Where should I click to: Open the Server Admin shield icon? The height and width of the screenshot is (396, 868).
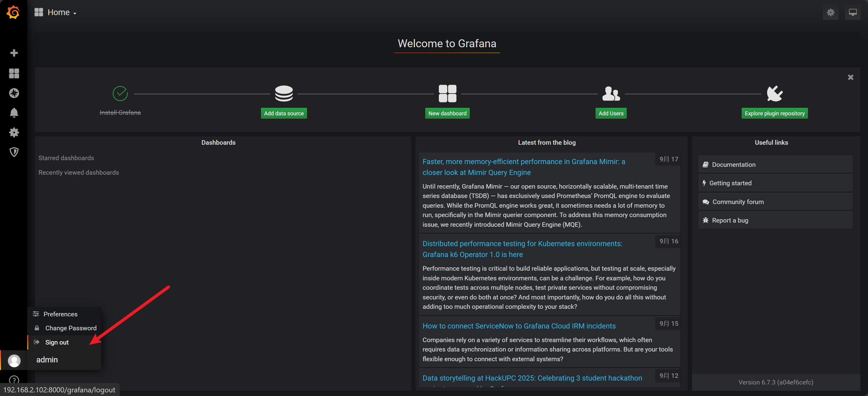[x=14, y=152]
